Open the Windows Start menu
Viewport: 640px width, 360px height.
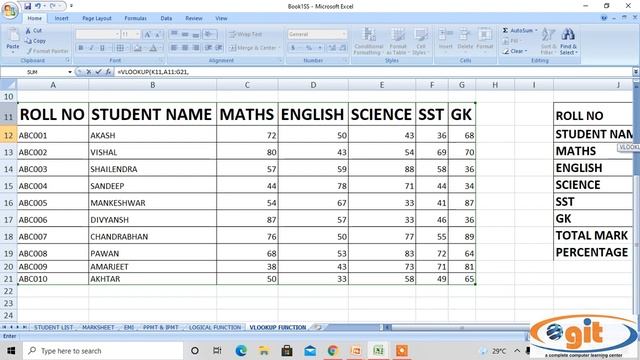[11, 351]
